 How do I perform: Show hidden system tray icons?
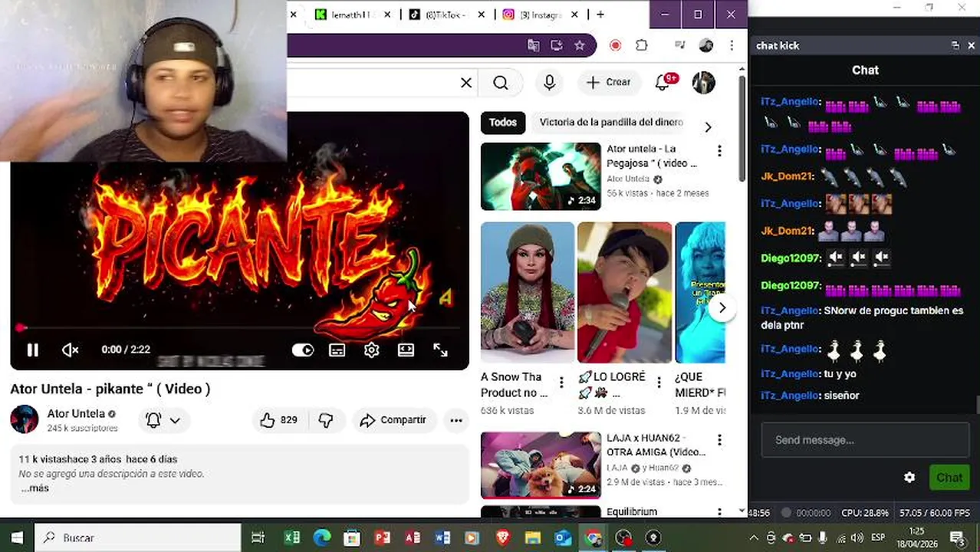pyautogui.click(x=754, y=537)
